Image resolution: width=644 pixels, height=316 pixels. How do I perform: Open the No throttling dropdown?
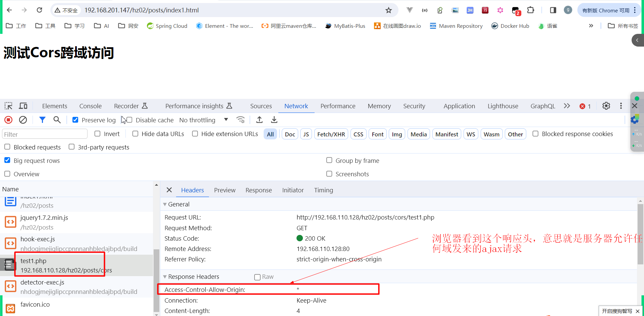(x=204, y=120)
